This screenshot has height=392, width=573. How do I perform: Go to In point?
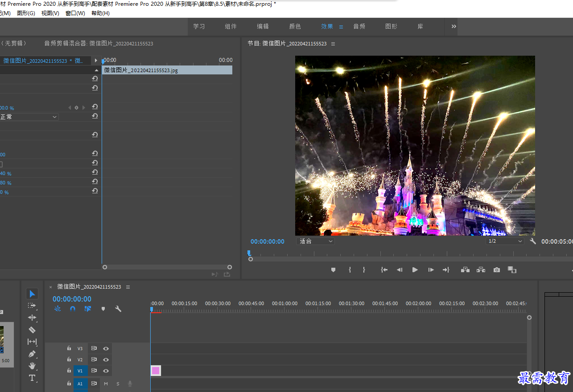(x=384, y=269)
